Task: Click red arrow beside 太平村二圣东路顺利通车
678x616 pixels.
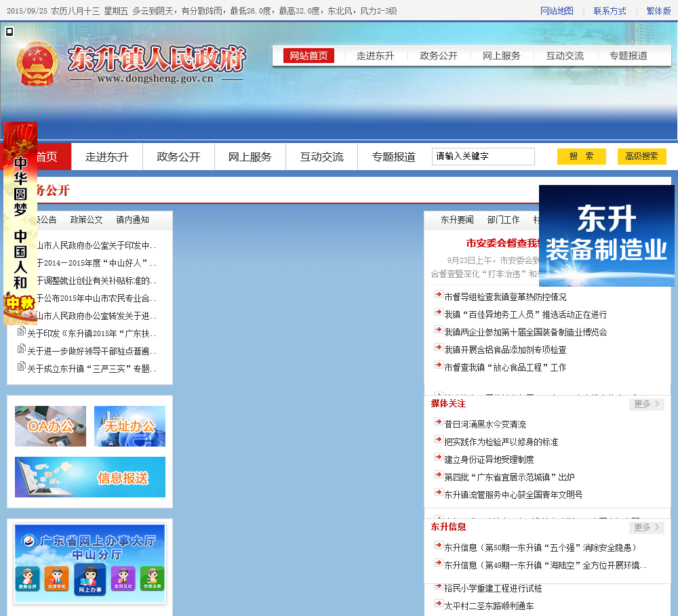Action: pyautogui.click(x=439, y=604)
